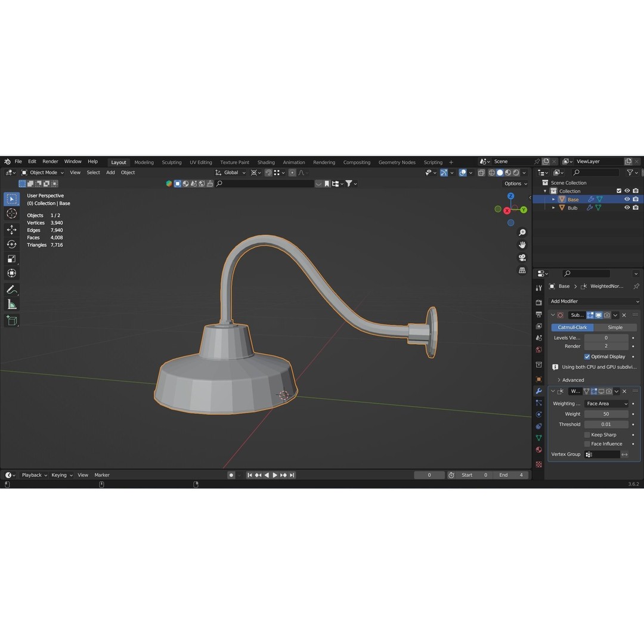Screen dimensions: 644x644
Task: Switch to UV Editing workspace tab
Action: [x=201, y=162]
